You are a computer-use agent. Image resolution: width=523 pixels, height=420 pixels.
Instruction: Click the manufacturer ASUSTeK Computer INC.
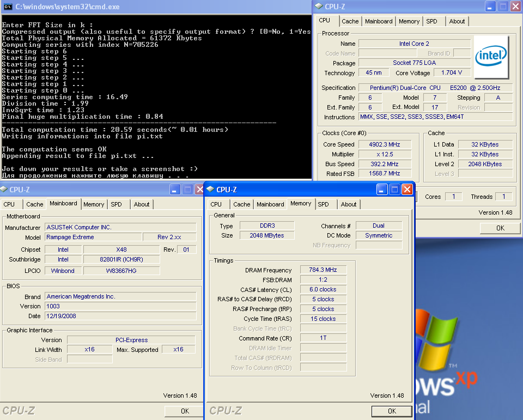pos(120,228)
